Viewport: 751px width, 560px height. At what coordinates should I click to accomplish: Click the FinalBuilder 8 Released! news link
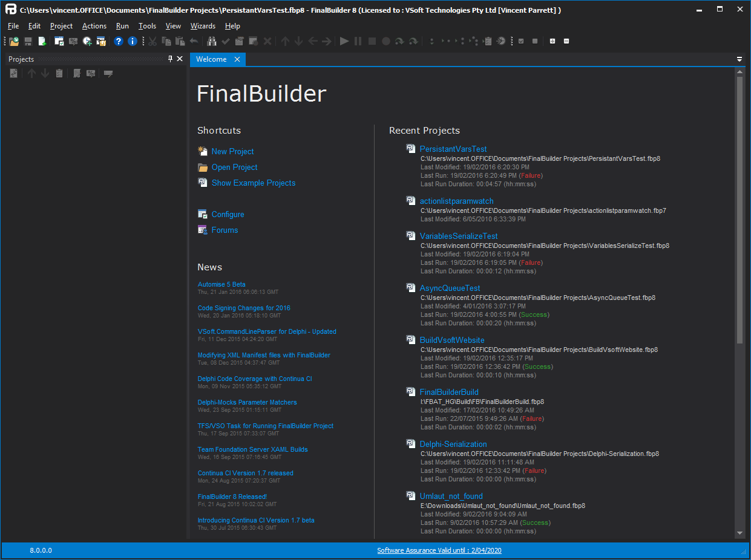coord(232,497)
